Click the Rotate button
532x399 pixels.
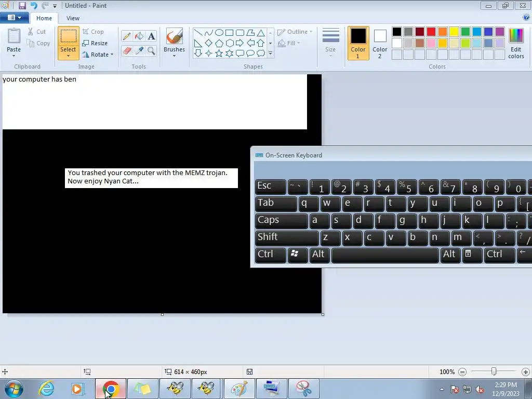(98, 54)
